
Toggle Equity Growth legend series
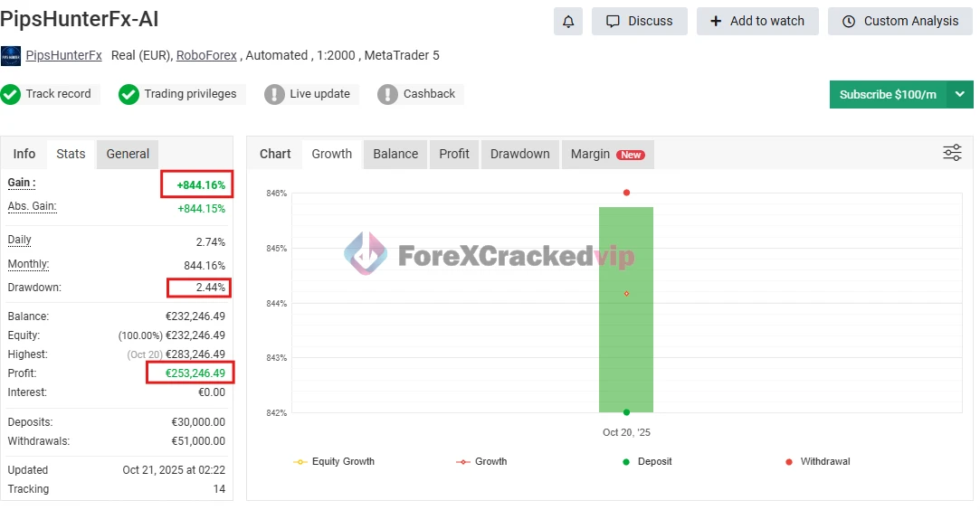click(334, 461)
